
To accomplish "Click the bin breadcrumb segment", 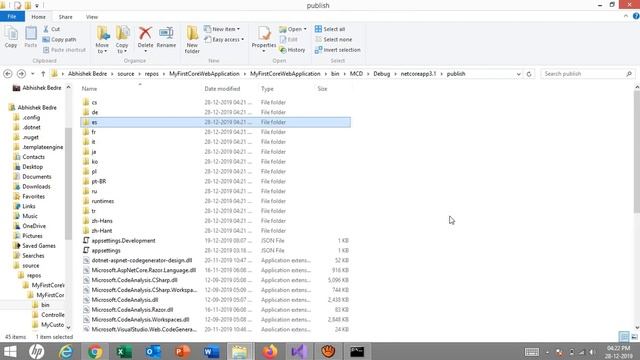I will click(x=335, y=74).
